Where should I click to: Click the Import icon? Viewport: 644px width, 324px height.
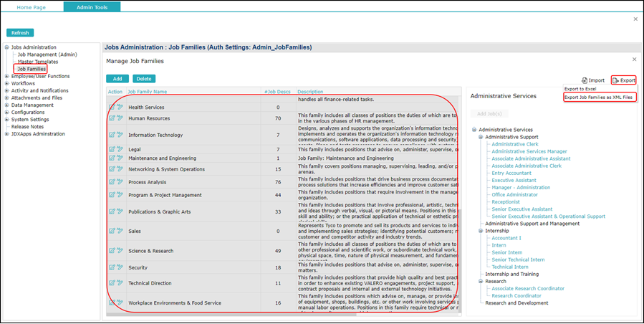click(585, 80)
